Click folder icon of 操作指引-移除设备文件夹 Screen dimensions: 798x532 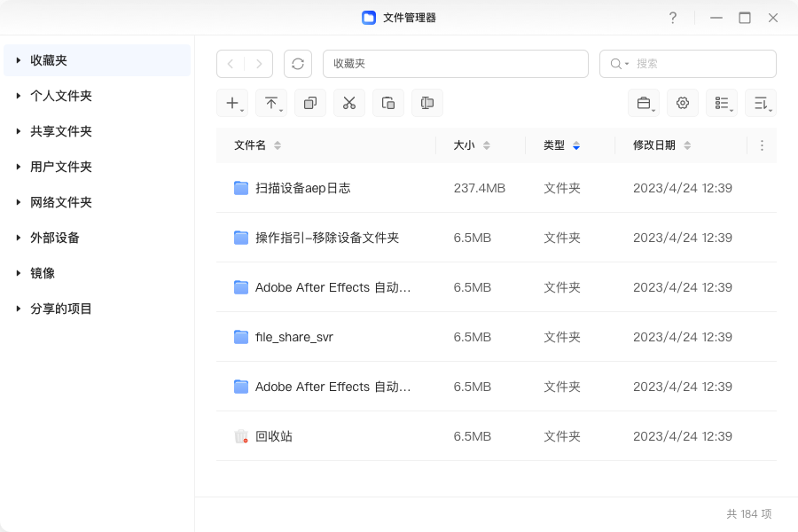(x=240, y=238)
